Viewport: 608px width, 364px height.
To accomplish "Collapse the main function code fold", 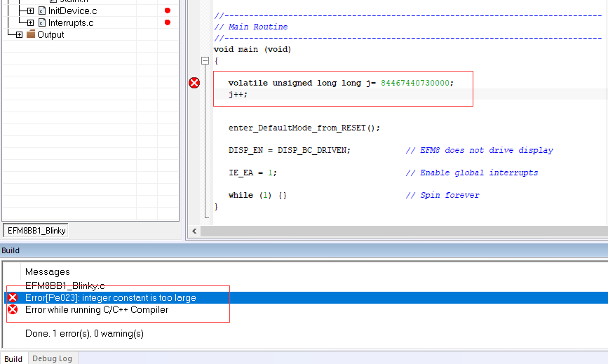I will (205, 61).
